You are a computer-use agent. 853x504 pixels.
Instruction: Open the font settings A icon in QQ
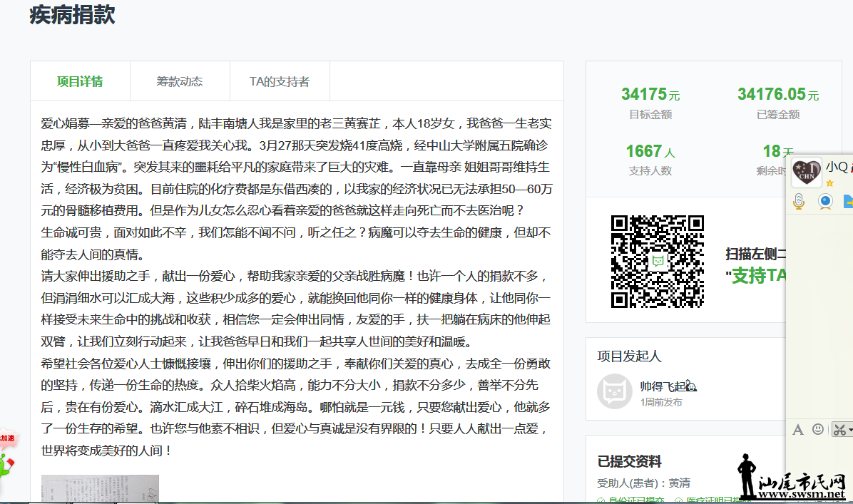point(797,430)
